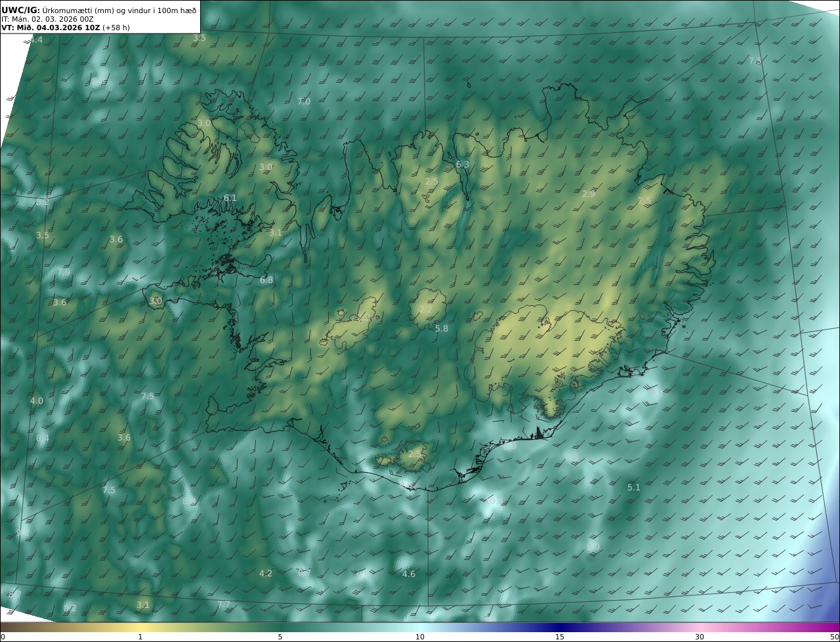Click the "UWC/IG:" label in the header
This screenshot has height=642, width=840.
point(21,10)
